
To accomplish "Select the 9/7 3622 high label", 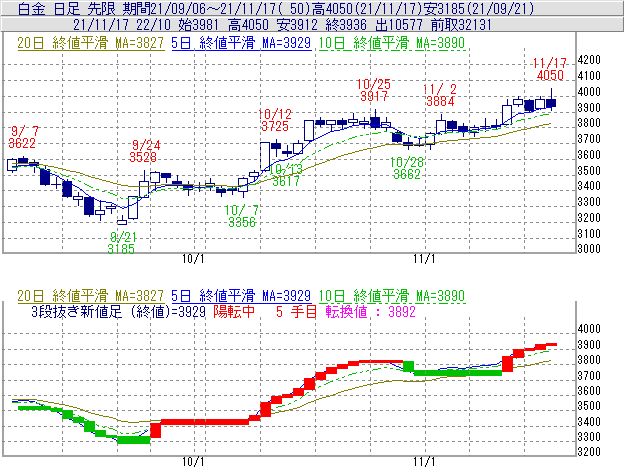I will pos(23,137).
